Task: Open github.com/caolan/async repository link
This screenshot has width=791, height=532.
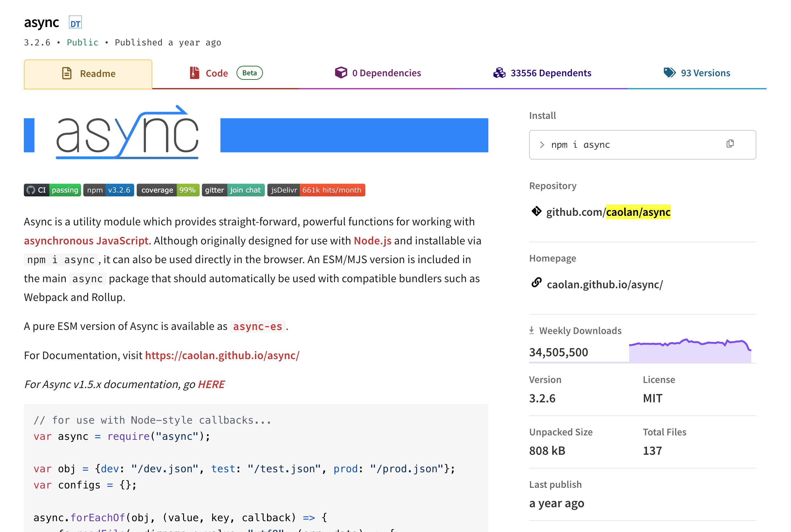Action: [x=608, y=212]
